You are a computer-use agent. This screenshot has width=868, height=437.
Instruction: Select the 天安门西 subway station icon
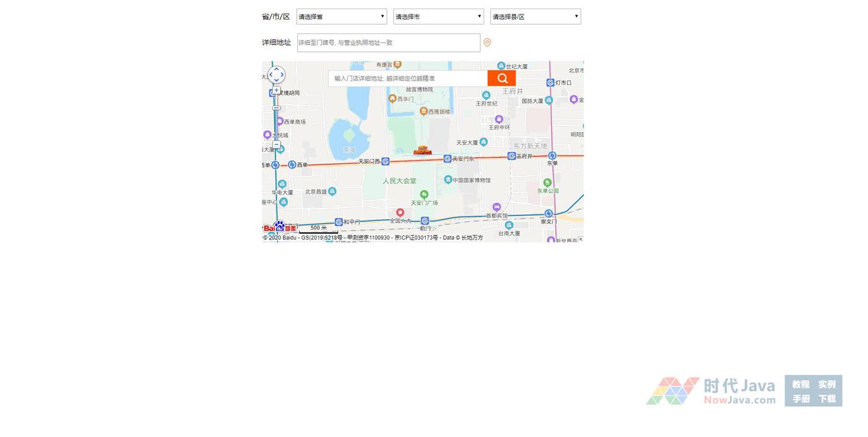click(x=386, y=161)
